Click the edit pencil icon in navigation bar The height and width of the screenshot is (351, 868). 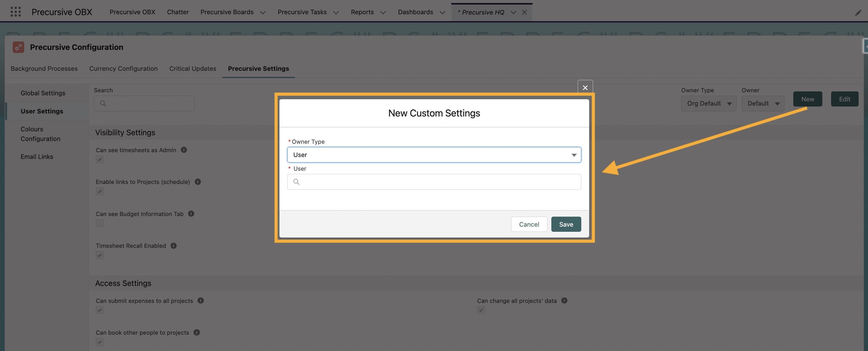pyautogui.click(x=858, y=13)
